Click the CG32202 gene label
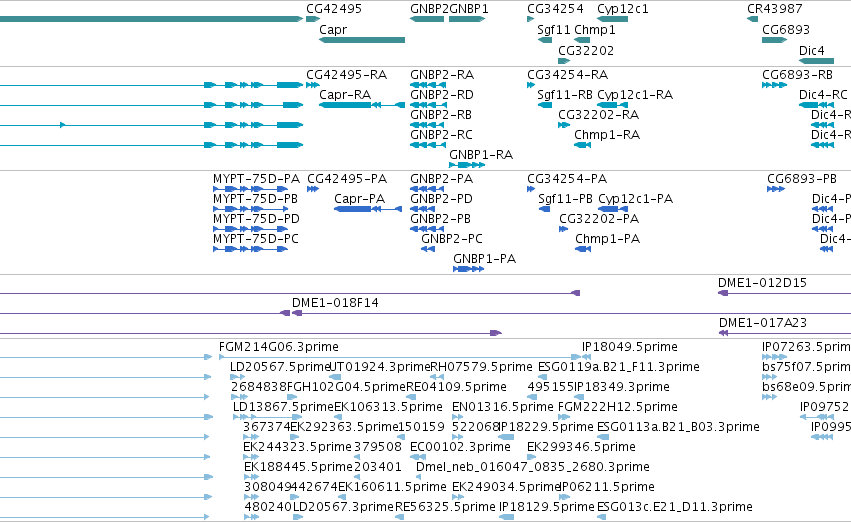Viewport: 851px width, 522px height. (586, 50)
